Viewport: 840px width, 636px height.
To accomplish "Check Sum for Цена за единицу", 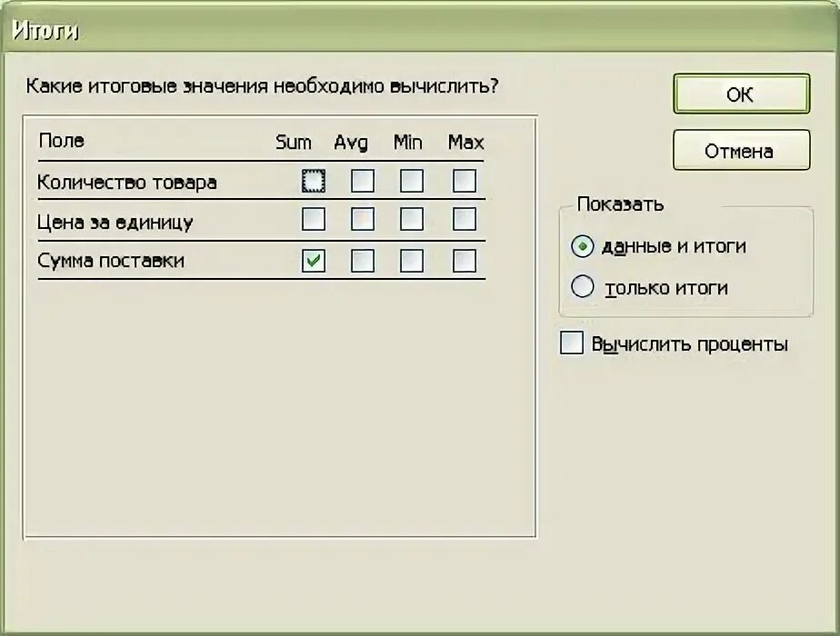I will tap(314, 219).
